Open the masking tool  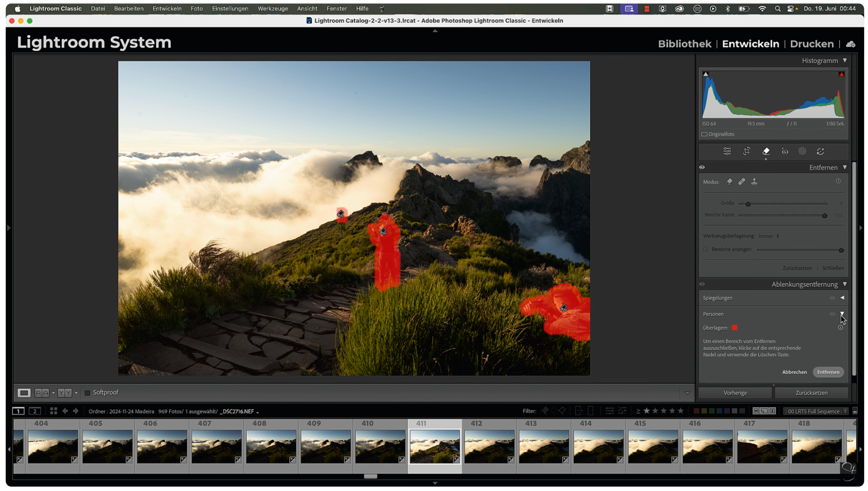[802, 152]
